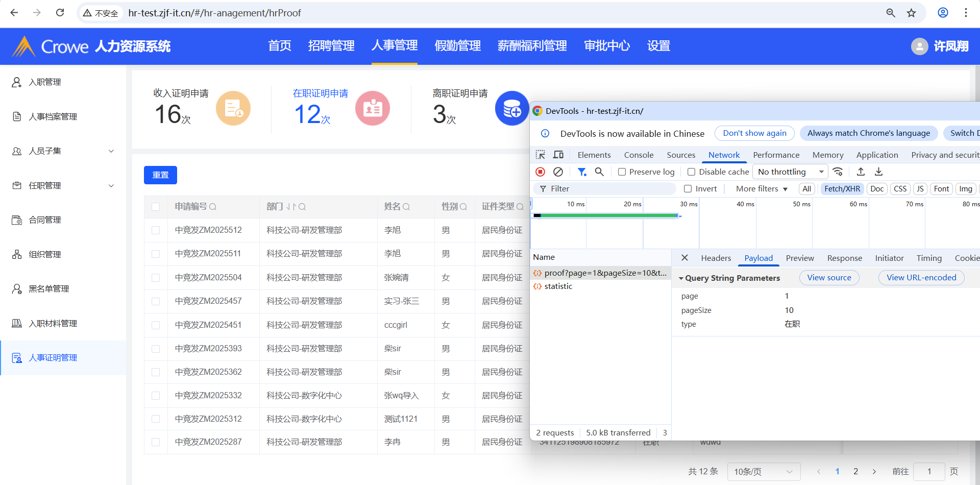Screen dimensions: 980x485
Task: Click the 重置 button
Action: (160, 175)
